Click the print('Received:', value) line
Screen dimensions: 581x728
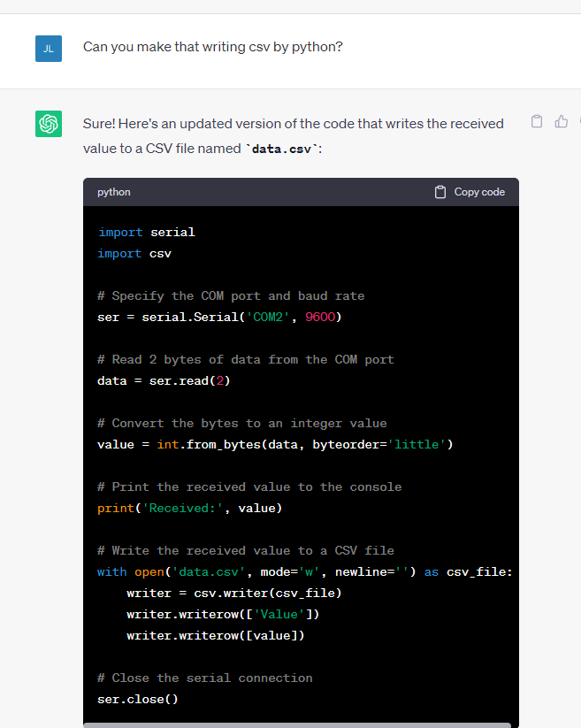(190, 508)
